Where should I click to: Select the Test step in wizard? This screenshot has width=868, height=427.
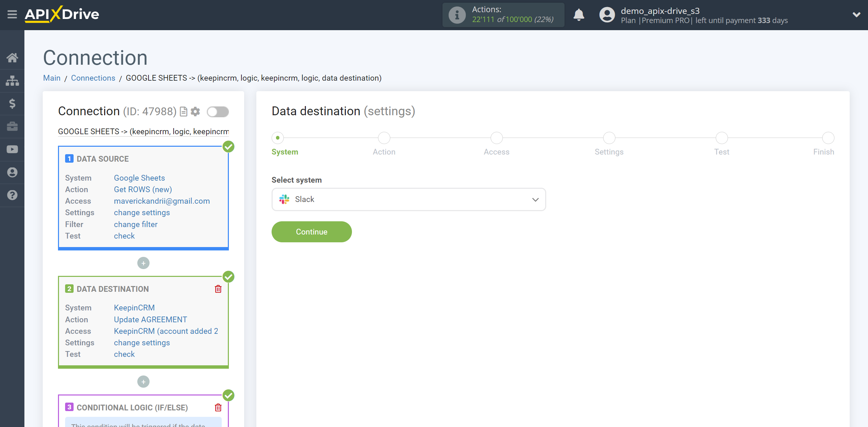pos(722,138)
